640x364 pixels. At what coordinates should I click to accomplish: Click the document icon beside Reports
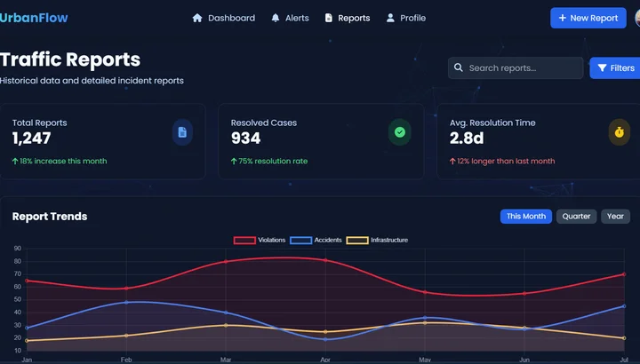coord(329,18)
